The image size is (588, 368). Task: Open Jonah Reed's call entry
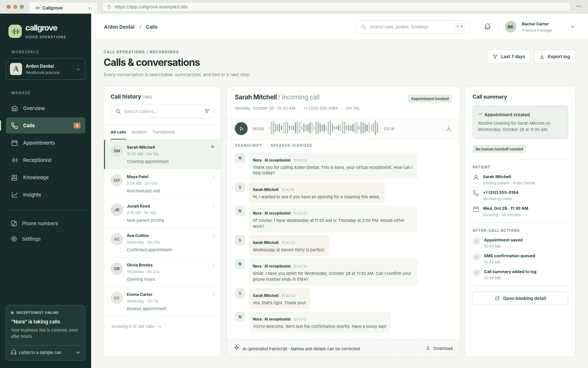[162, 213]
